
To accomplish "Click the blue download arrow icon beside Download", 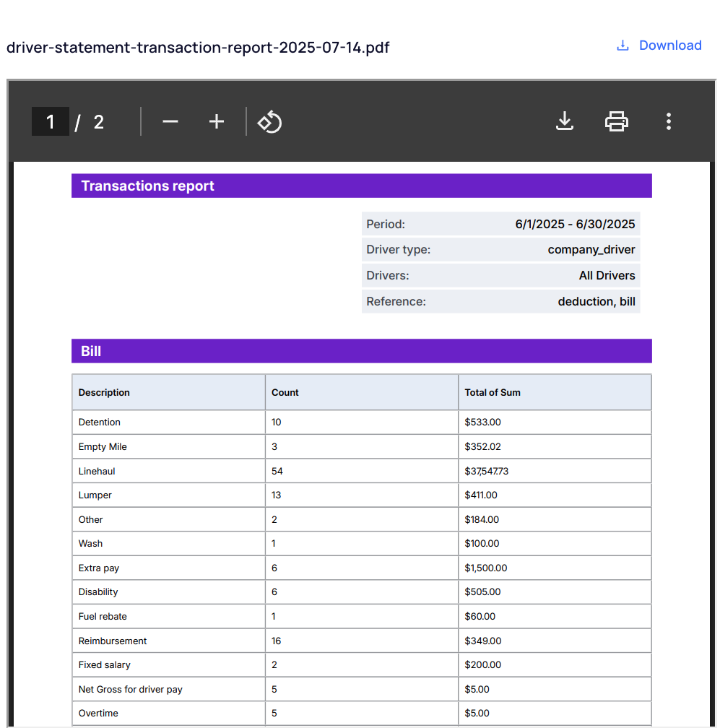I will click(623, 45).
